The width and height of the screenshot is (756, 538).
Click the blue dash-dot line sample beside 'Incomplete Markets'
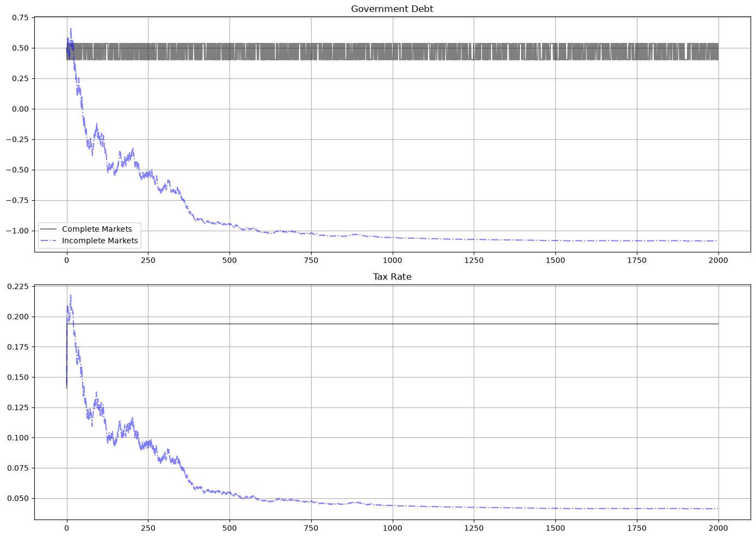[48, 241]
